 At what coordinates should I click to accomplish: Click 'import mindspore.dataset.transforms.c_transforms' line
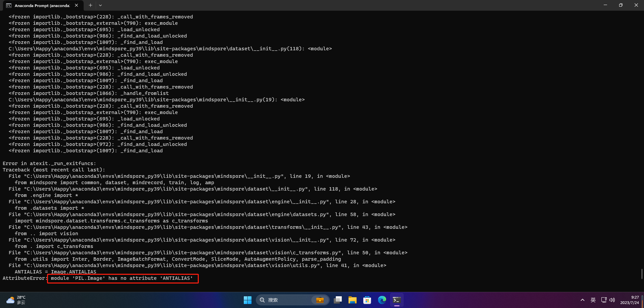click(111, 221)
